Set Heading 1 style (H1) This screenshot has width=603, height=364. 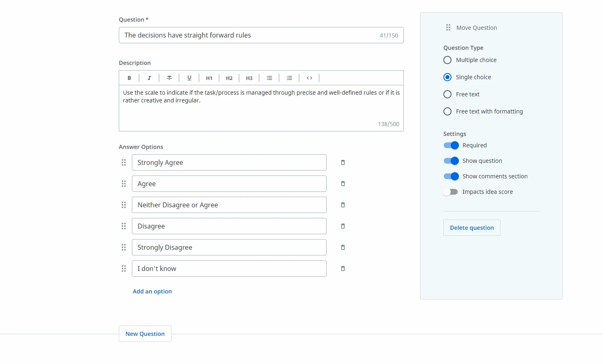(x=209, y=78)
